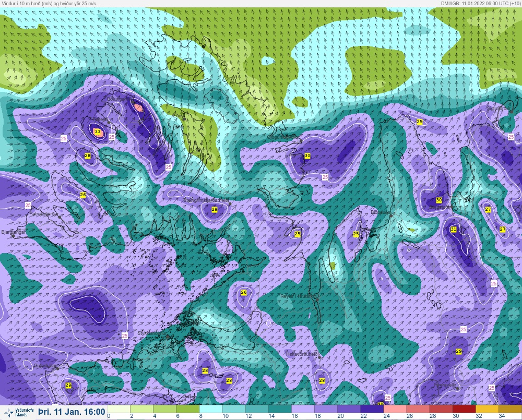Select the orange-yellow 32–34 m/s legend swatch
Image resolution: width=522 pixels, height=420 pixels.
[488, 409]
